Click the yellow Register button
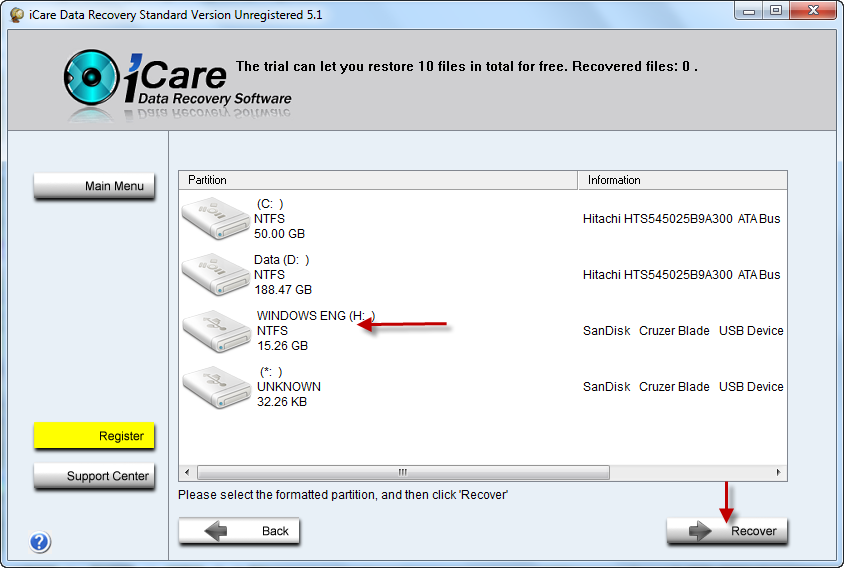The height and width of the screenshot is (568, 844). point(94,436)
